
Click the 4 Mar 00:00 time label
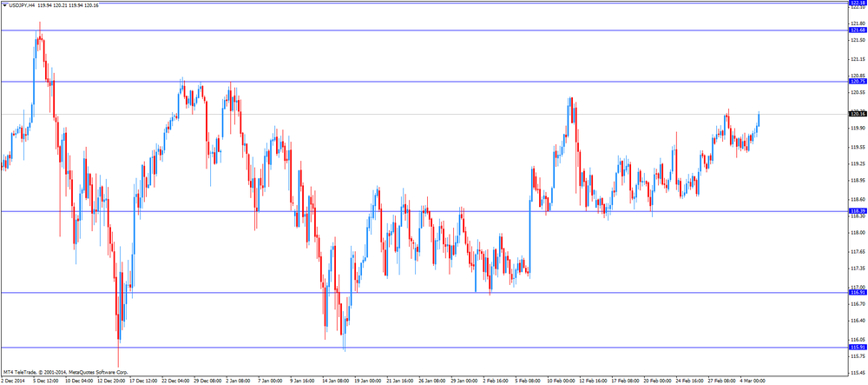click(753, 382)
